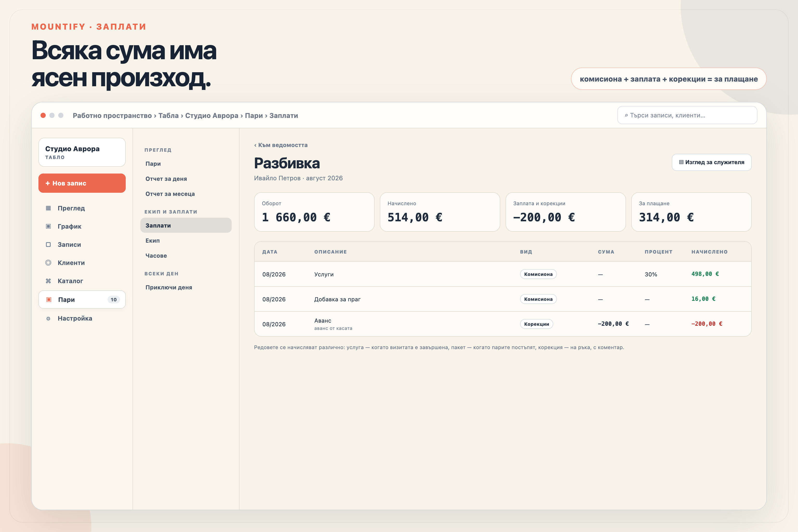Viewport: 798px width, 532px height.
Task: Click the search field Търси записи, клиенти
Action: click(x=687, y=115)
